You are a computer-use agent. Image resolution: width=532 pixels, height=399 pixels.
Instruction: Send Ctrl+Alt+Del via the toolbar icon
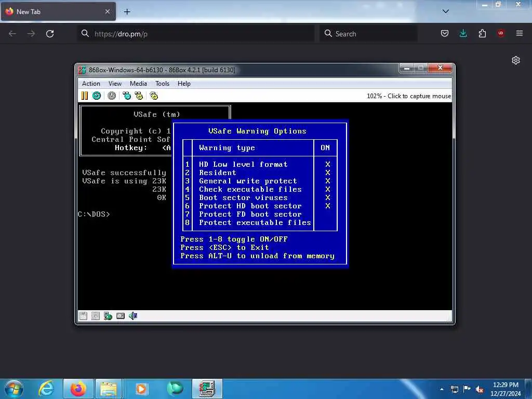pos(127,96)
